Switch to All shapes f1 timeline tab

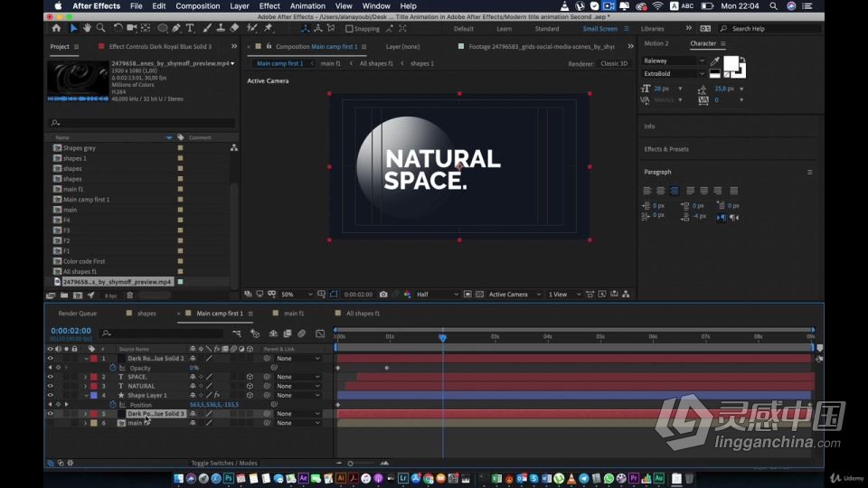pos(363,314)
